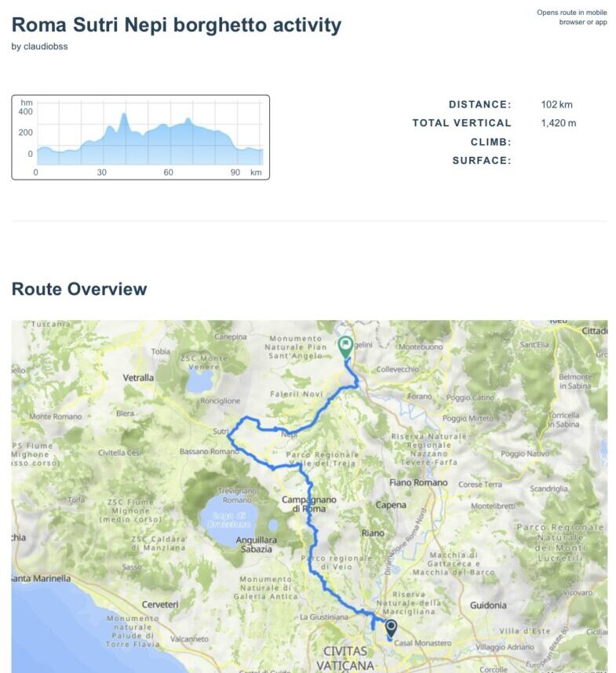Select the Vetralla town label on the map

(139, 377)
